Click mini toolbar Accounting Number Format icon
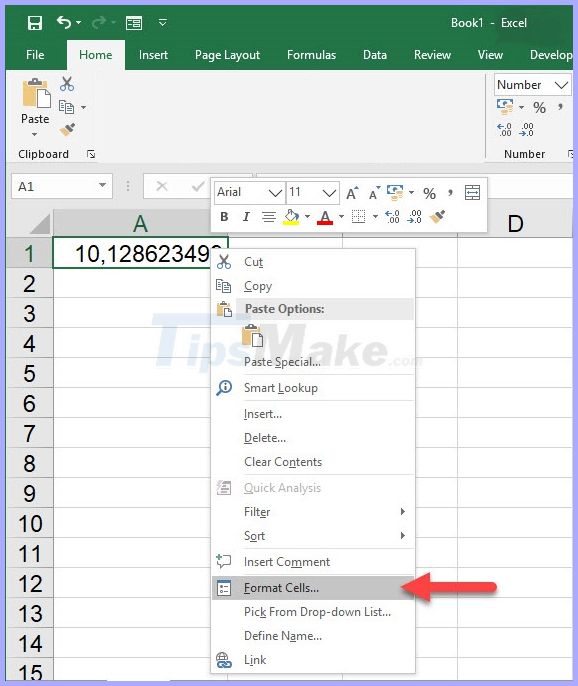The width and height of the screenshot is (578, 686). pos(395,193)
